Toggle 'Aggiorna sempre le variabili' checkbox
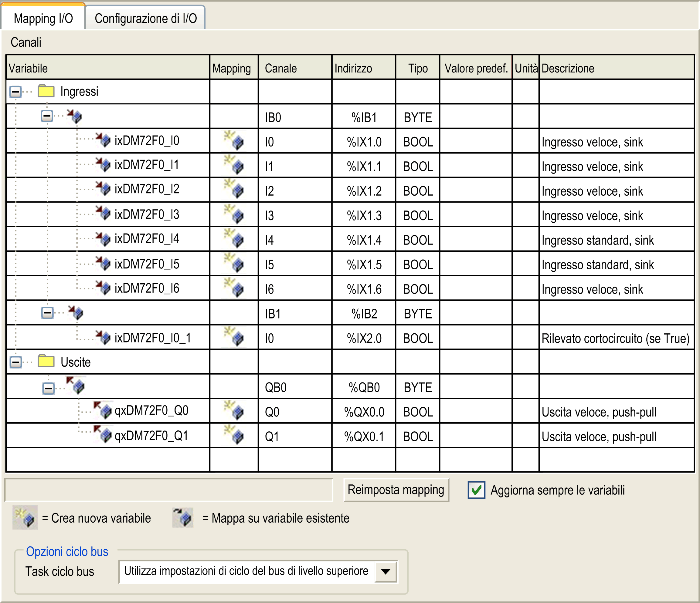This screenshot has height=603, width=700. [476, 490]
